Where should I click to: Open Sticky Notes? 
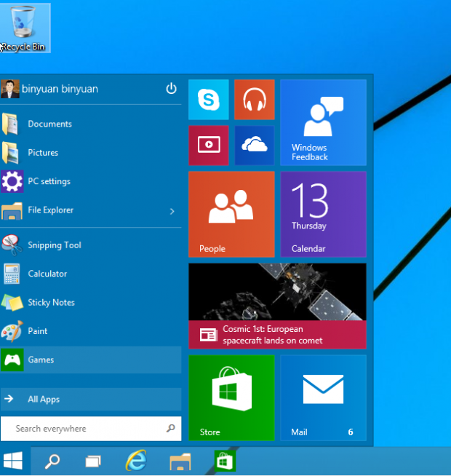click(91, 302)
